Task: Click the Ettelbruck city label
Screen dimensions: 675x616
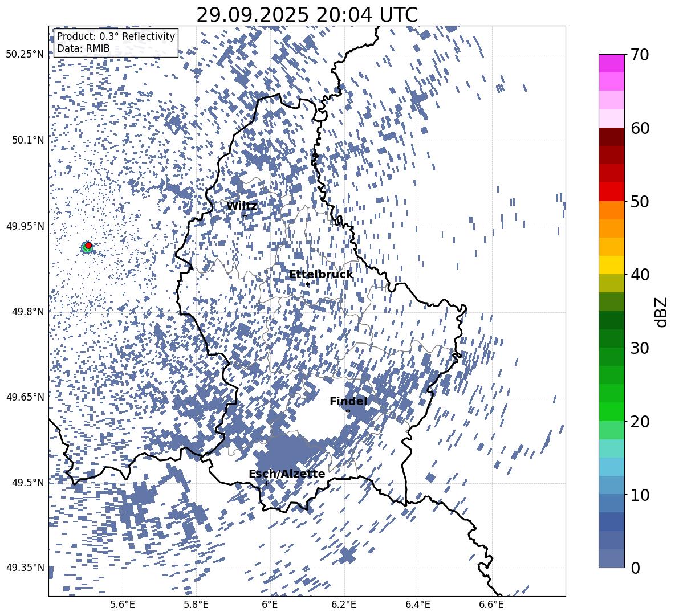Action: point(321,275)
